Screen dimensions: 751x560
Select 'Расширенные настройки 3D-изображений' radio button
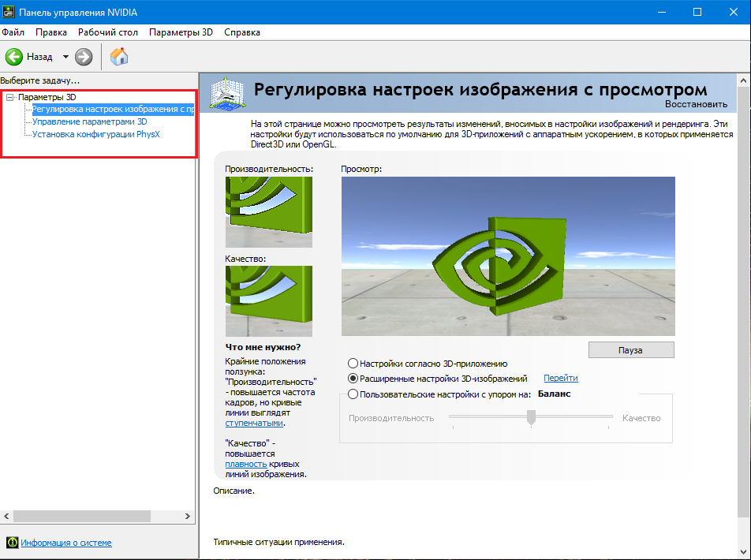[353, 379]
